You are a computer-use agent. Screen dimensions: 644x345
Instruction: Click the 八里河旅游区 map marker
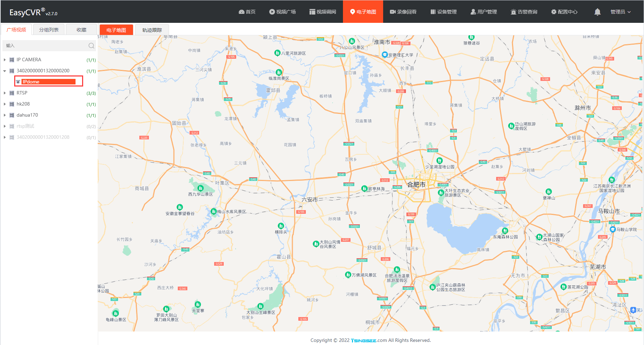[277, 53]
